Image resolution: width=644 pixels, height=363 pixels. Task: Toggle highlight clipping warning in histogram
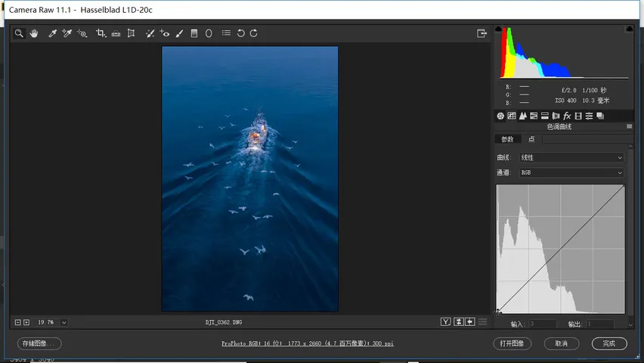[629, 29]
